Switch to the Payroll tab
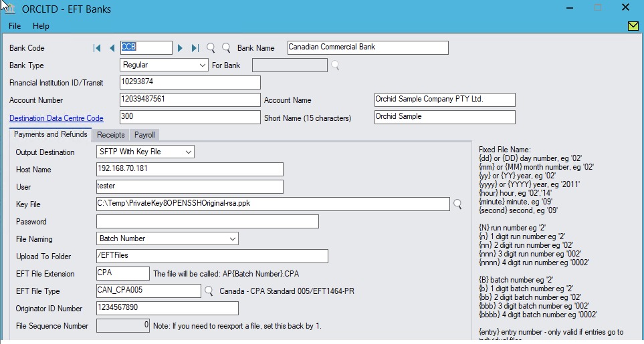The width and height of the screenshot is (644, 344). (144, 135)
